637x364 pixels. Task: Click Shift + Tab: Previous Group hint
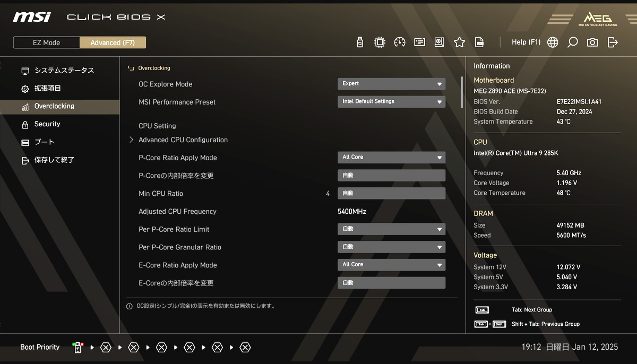546,324
